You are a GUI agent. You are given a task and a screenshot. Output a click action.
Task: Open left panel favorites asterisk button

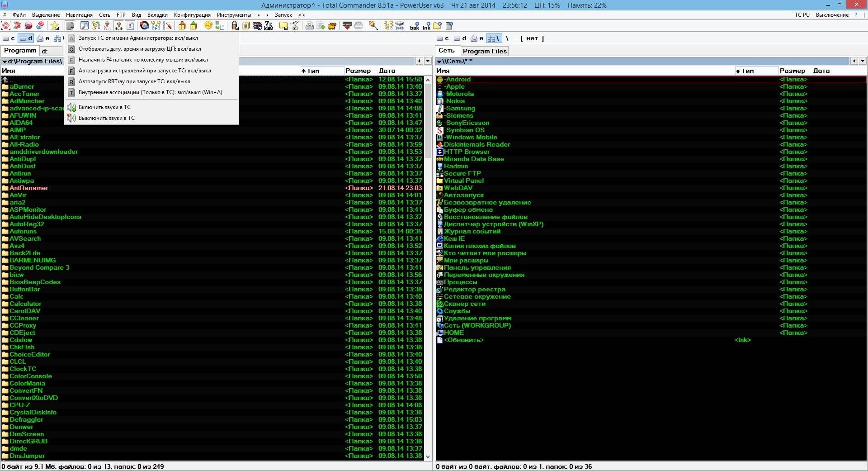coord(420,61)
